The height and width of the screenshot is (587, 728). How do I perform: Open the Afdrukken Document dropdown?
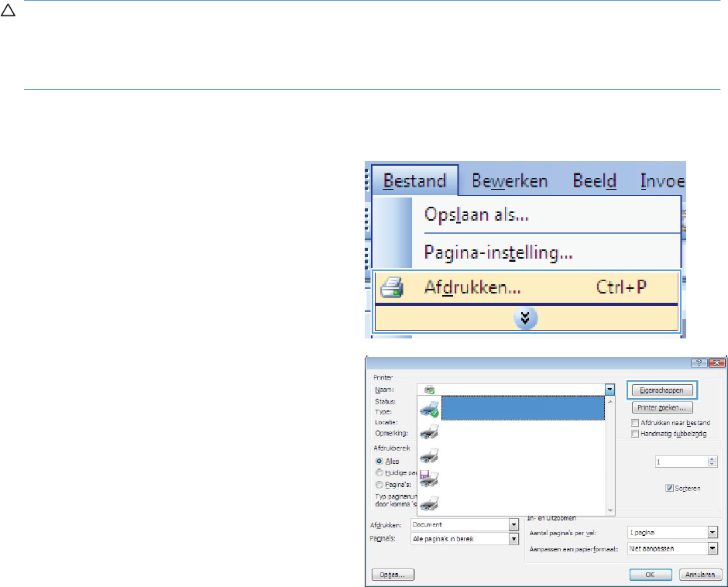[x=513, y=525]
